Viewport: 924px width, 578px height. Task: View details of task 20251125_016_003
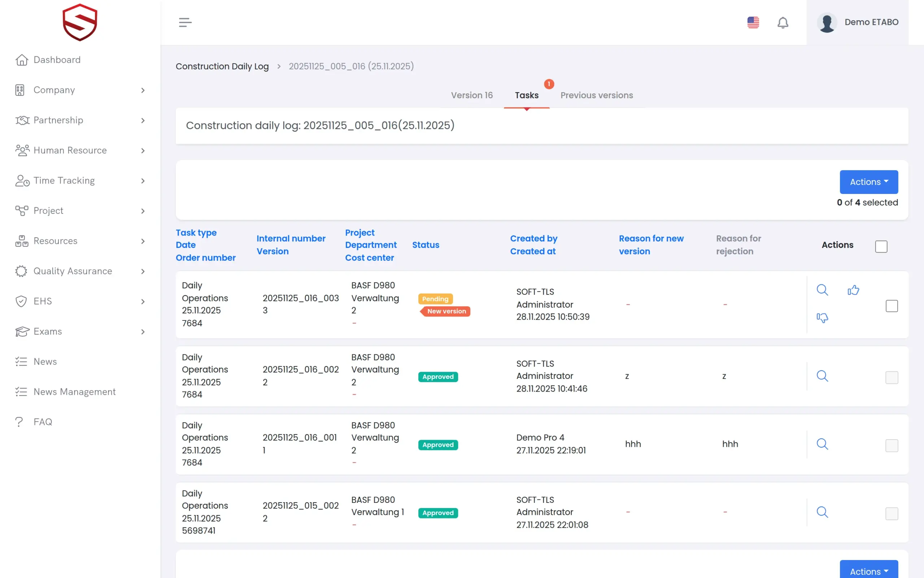coord(822,290)
